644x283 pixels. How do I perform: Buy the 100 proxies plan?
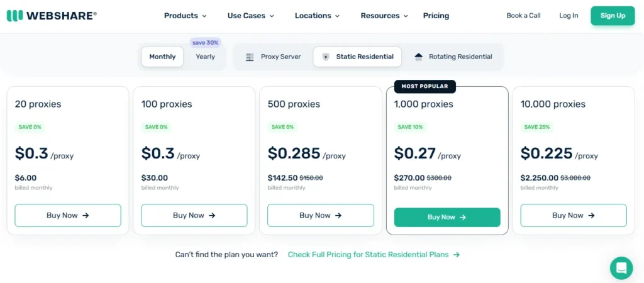194,215
